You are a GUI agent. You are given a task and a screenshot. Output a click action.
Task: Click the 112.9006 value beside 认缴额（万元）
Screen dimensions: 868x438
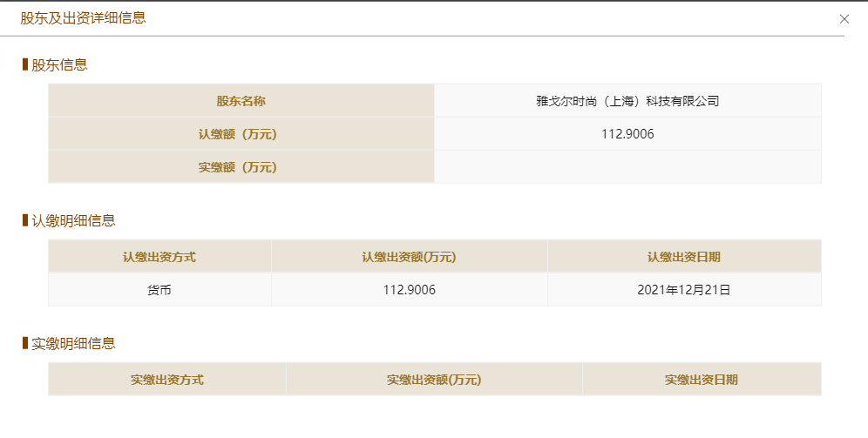click(x=627, y=134)
